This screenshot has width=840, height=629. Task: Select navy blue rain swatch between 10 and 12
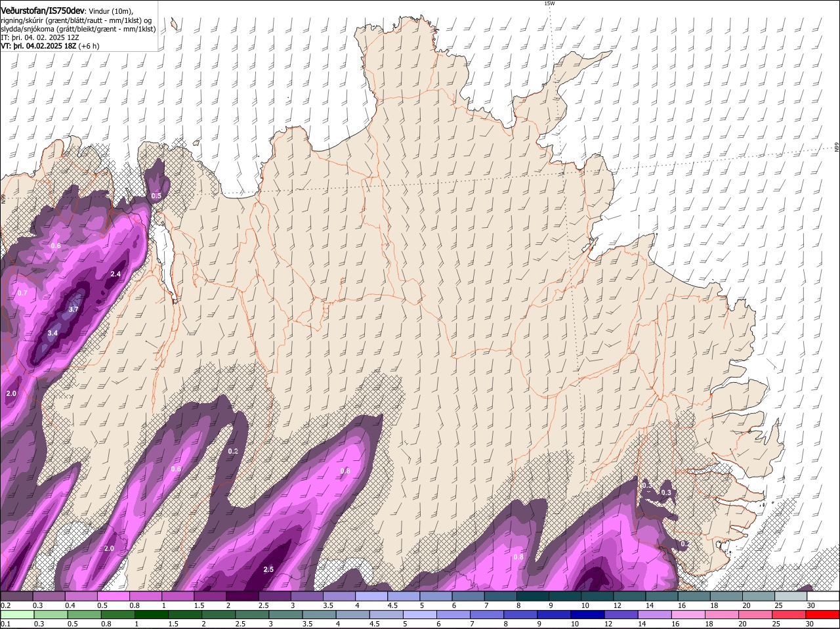pyautogui.click(x=587, y=615)
